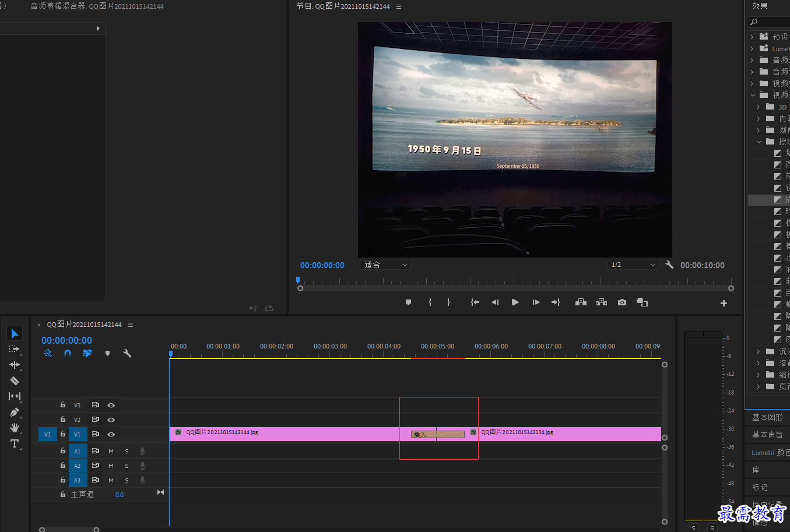Click the master track volume 0.0
The height and width of the screenshot is (532, 790).
120,495
